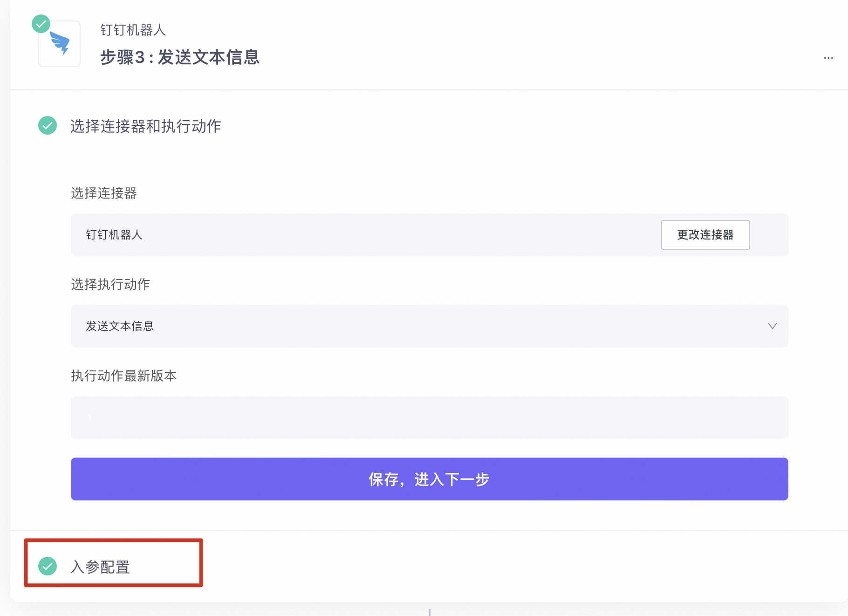Open the three-dot more options menu

coord(828,58)
